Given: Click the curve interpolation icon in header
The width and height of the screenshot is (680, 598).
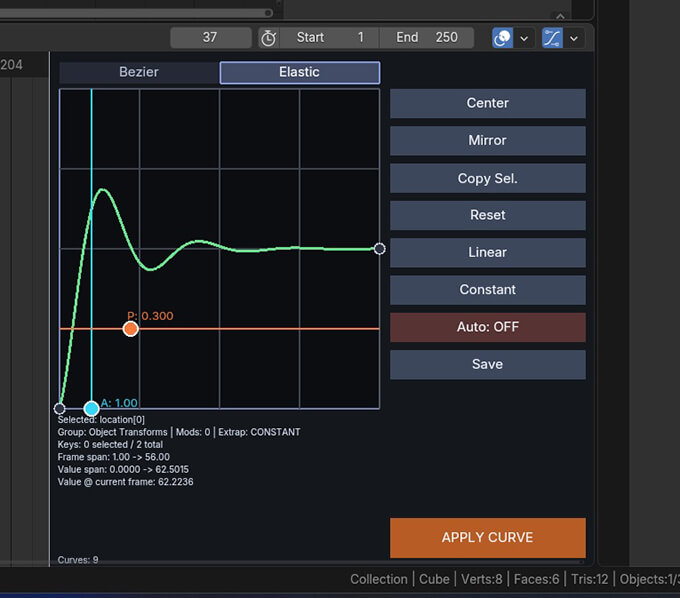Looking at the screenshot, I should point(553,38).
